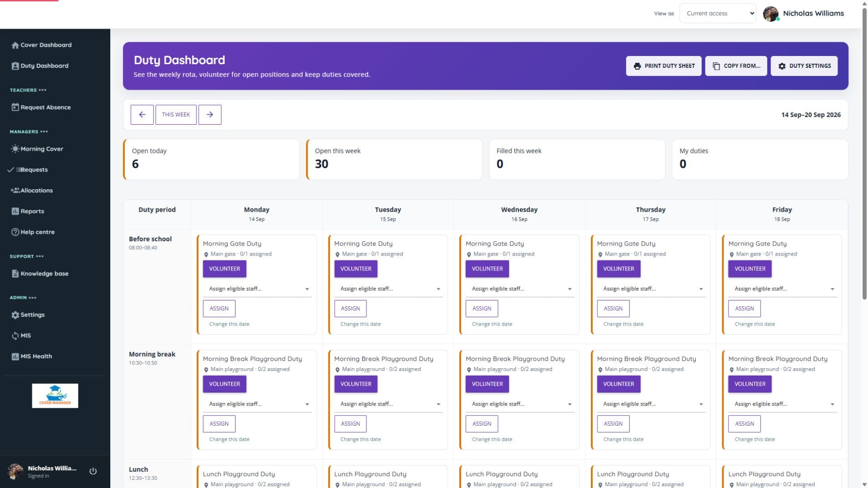
Task: Open Duty Settings button
Action: [804, 66]
